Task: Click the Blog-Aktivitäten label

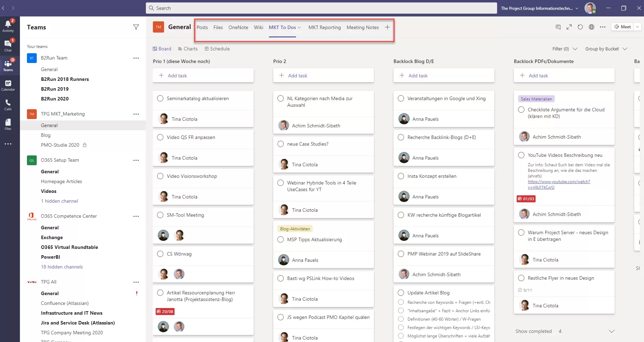Action: pyautogui.click(x=295, y=229)
